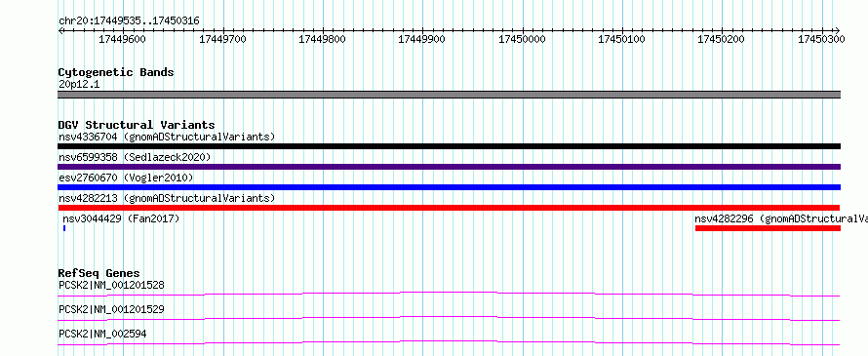Click PCSK2|NM_001201528 transcript label
This screenshot has height=356, width=868.
pos(111,285)
